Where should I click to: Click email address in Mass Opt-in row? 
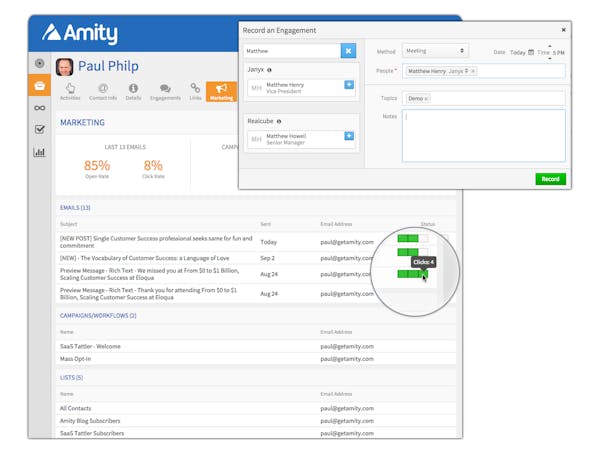click(x=347, y=359)
